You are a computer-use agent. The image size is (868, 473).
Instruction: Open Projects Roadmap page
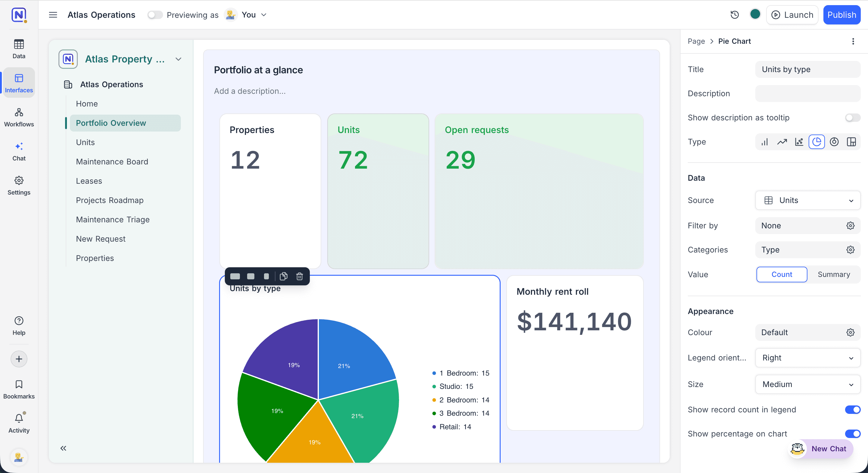(x=109, y=200)
